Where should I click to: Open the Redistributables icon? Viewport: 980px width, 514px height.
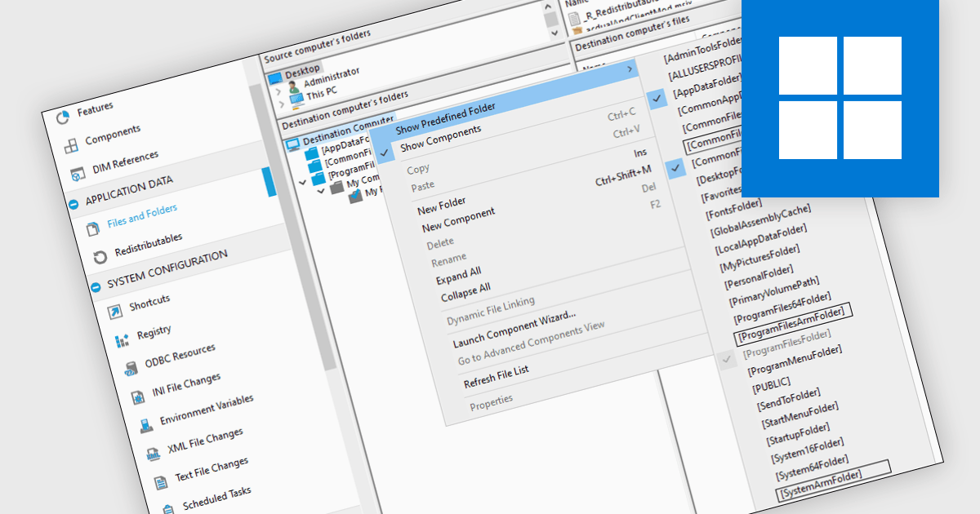coord(100,257)
